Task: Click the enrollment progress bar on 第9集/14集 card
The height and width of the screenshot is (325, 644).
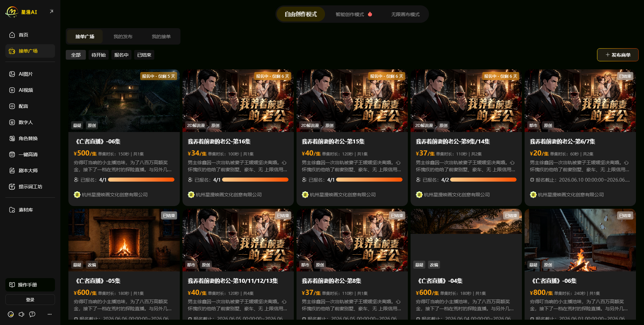Action: click(483, 180)
